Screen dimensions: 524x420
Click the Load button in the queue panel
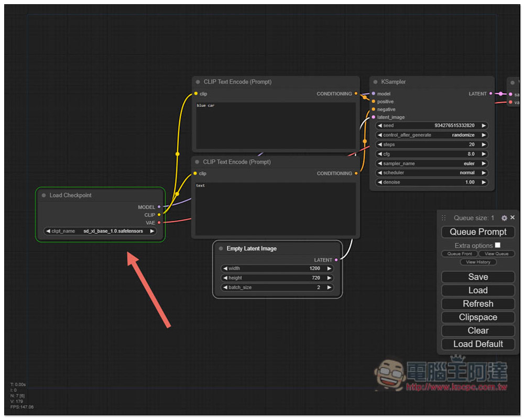coord(478,291)
